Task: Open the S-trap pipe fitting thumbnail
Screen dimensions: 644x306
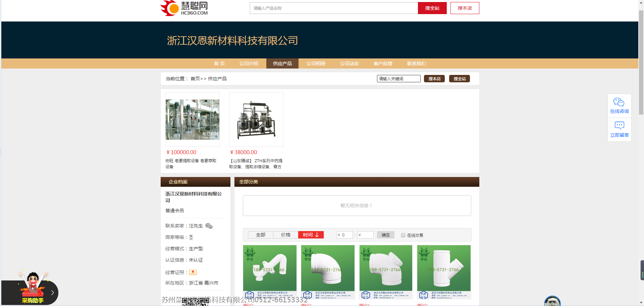Action: (x=270, y=272)
